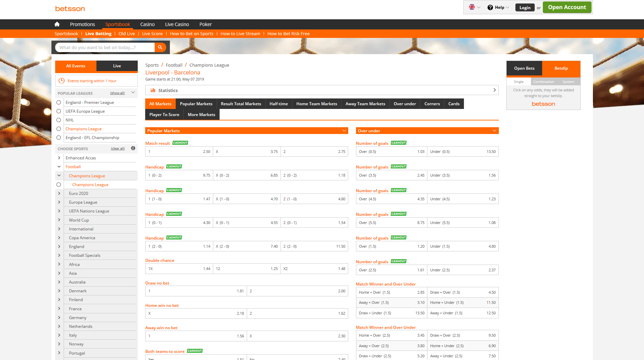The width and height of the screenshot is (644, 360).
Task: Click the Cashout badge next to Match result
Action: [180, 143]
